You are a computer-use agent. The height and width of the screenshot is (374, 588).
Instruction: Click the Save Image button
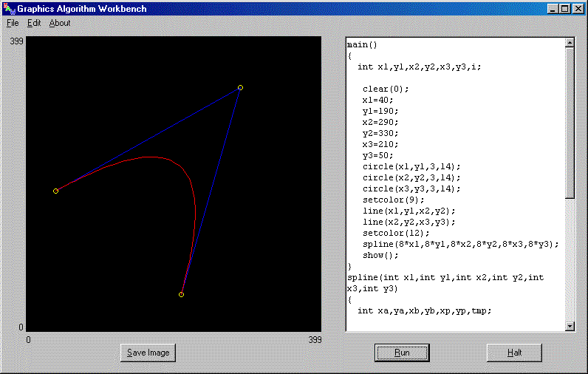coord(148,353)
